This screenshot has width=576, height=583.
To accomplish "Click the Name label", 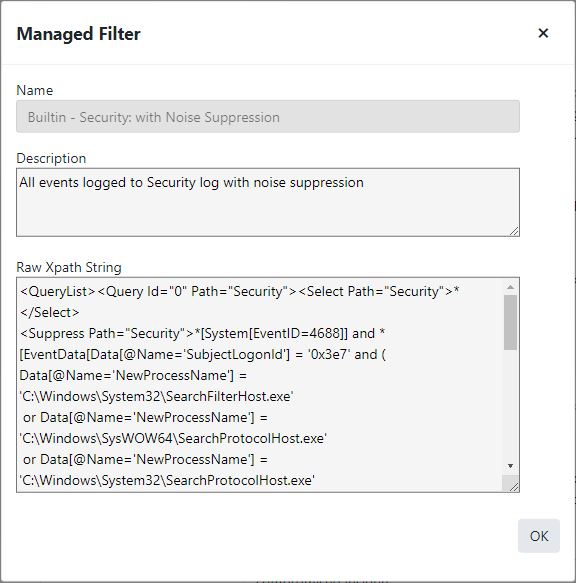I will click(x=35, y=90).
